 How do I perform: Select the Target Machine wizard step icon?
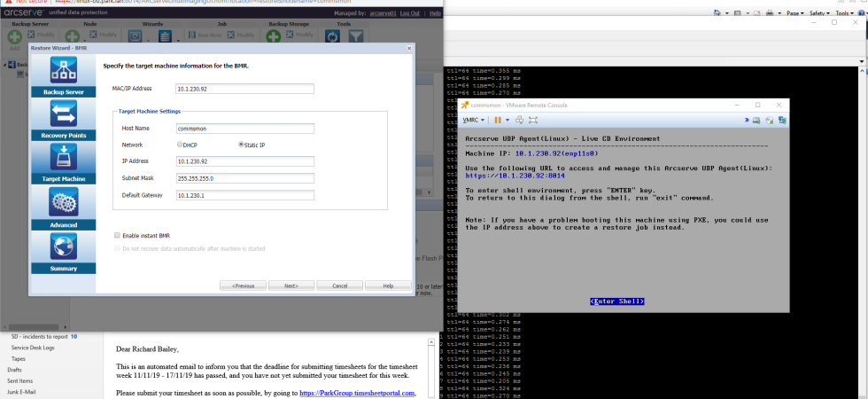(x=64, y=157)
